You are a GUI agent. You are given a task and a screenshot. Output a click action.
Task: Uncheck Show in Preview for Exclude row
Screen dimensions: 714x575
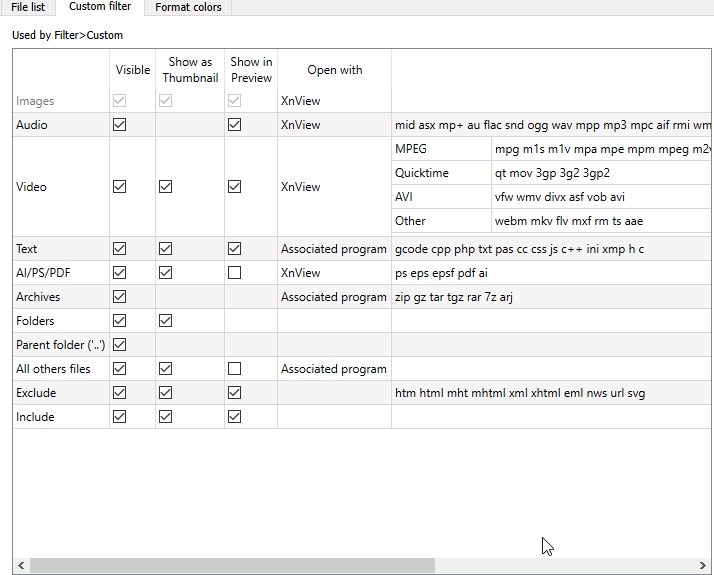click(x=235, y=393)
